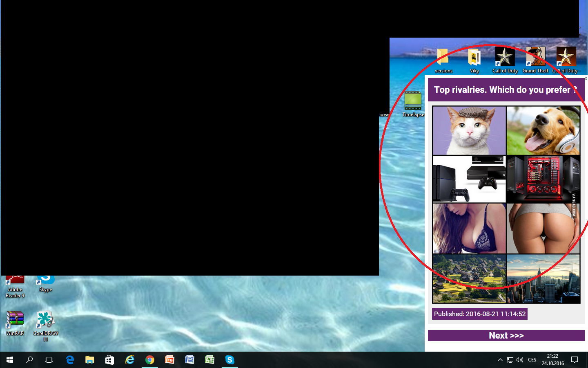Select the Viky folder on the desktop
Viewport: 588px width, 368px height.
tap(474, 61)
